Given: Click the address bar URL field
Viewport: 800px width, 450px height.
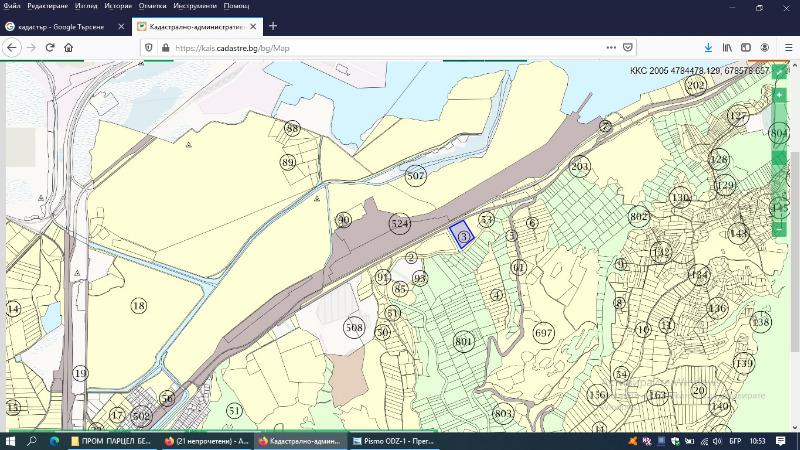Looking at the screenshot, I should click(x=380, y=47).
